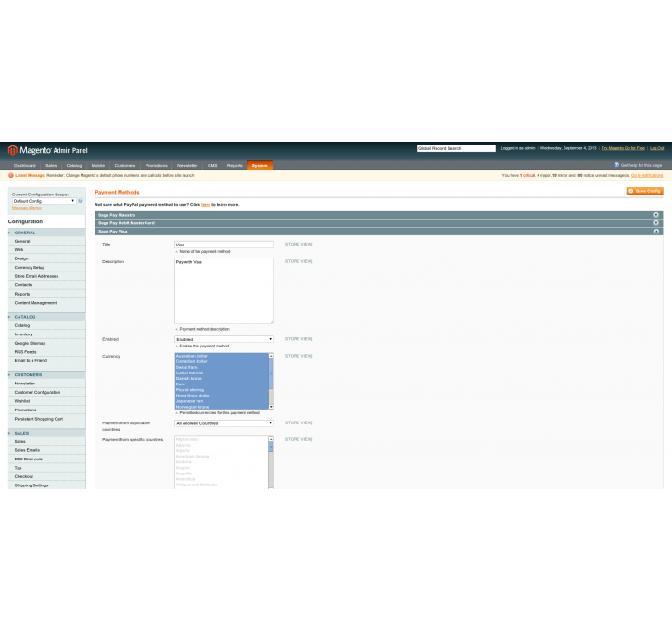This screenshot has height=630, width=672.
Task: Collapse the CUSTOMERS sidebar group
Action: [46, 374]
